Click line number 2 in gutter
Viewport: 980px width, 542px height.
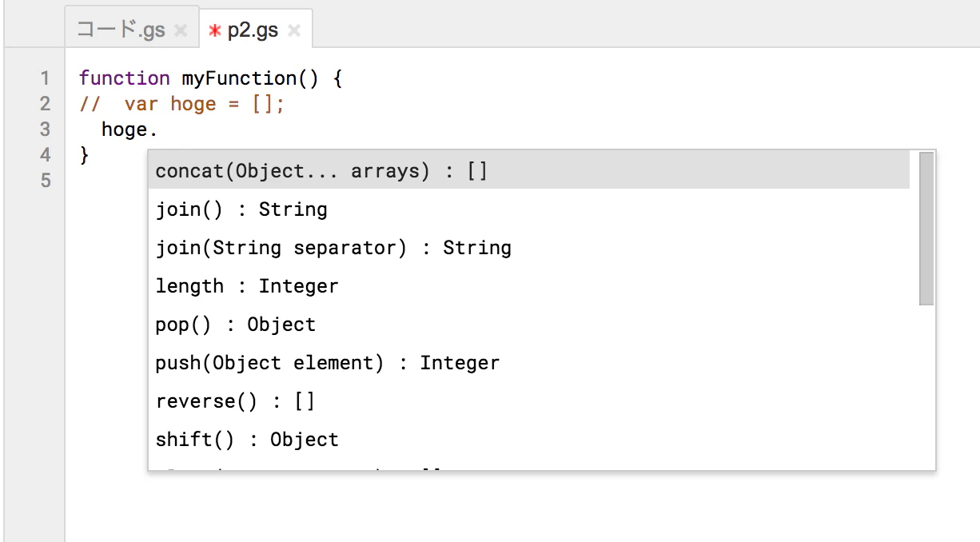pos(45,104)
